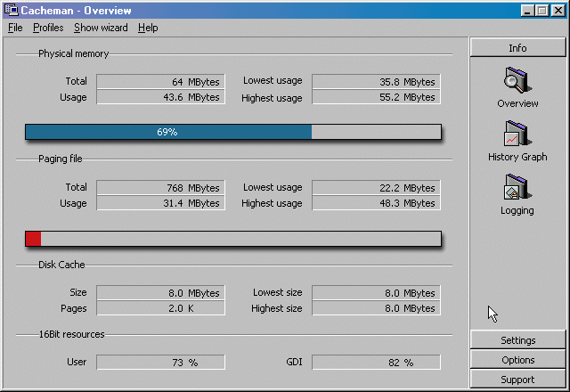Click the Highest usage 55.2 MBytes field
This screenshot has width=570, height=392.
pyautogui.click(x=376, y=97)
